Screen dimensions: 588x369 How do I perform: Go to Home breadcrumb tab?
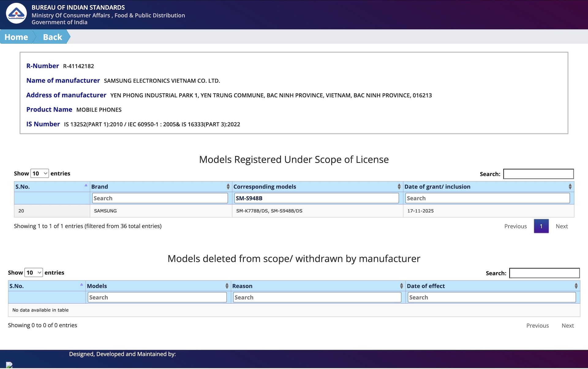pos(16,37)
